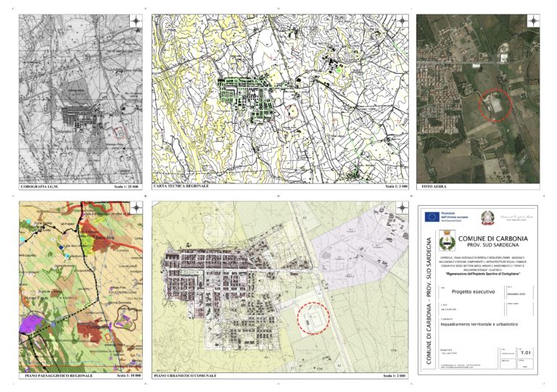557x392 pixels.
Task: Click the 'COMUNE DI CARBONIA' title heading
Action: click(x=493, y=238)
